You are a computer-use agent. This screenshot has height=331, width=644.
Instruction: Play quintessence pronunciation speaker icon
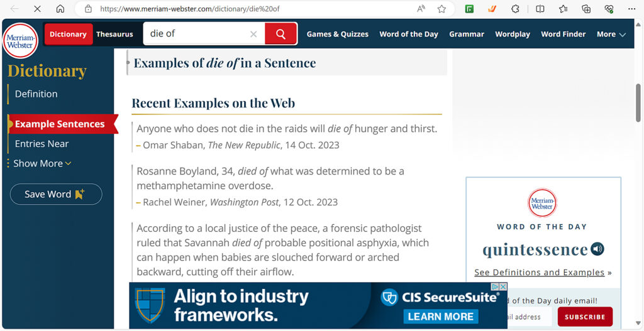[597, 249]
